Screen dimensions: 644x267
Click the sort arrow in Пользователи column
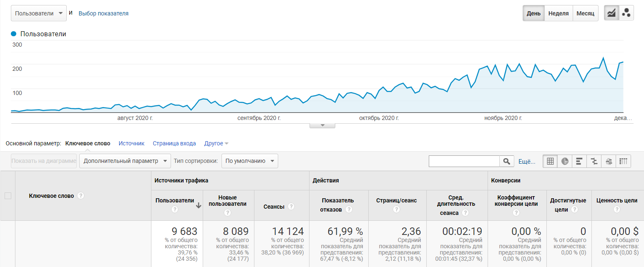click(199, 205)
